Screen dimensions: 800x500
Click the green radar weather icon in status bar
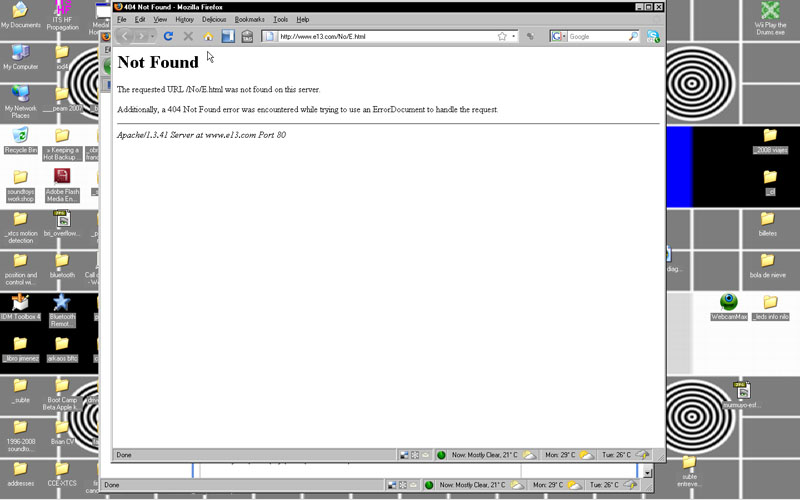click(x=441, y=455)
